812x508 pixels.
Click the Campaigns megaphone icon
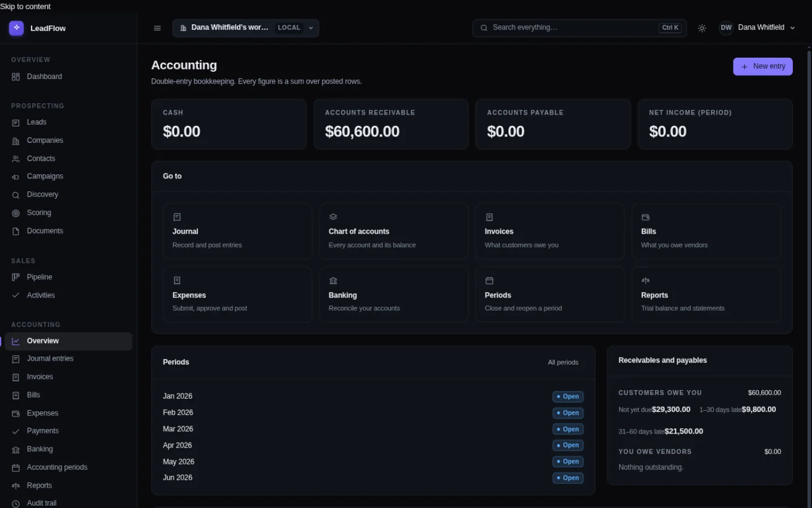16,177
